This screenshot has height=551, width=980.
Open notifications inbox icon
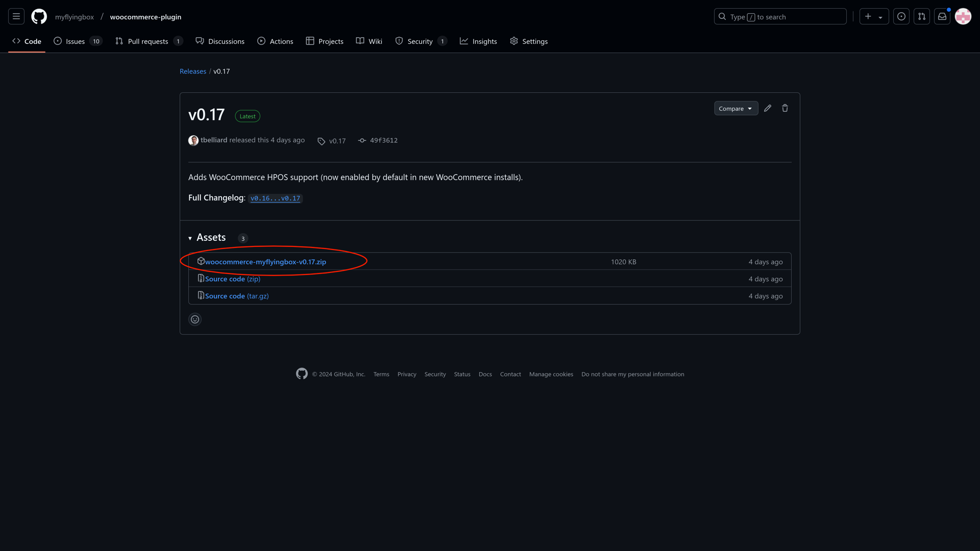(942, 17)
